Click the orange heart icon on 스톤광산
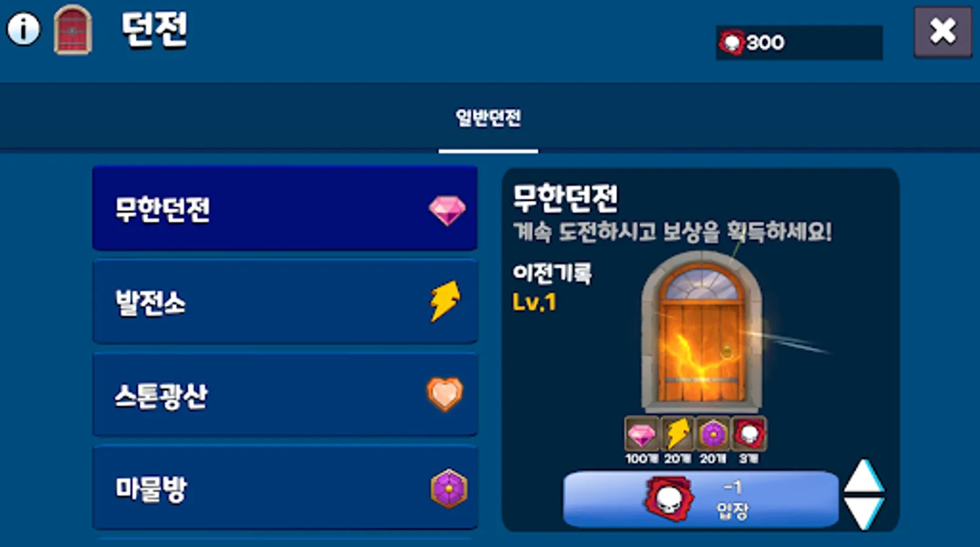 point(445,394)
